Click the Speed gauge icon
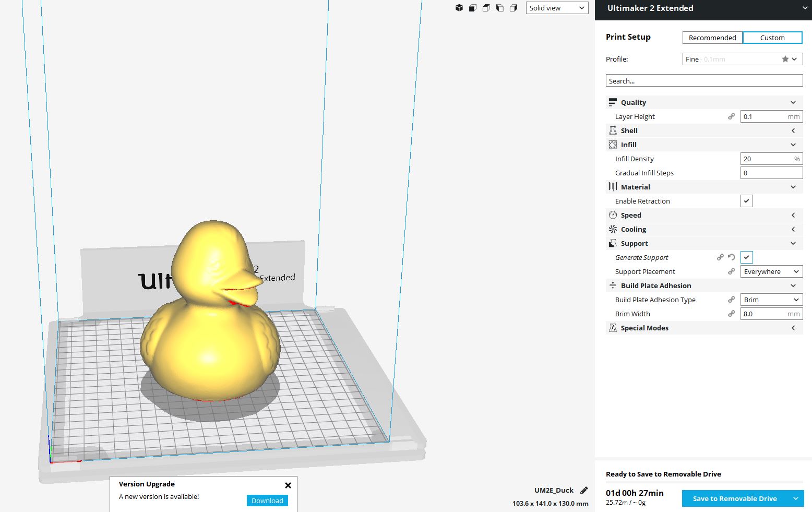812x512 pixels. pos(613,215)
